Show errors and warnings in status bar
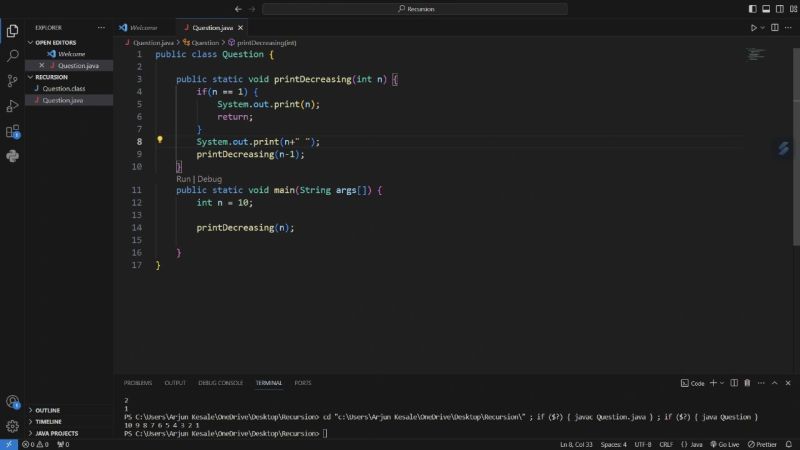 pyautogui.click(x=35, y=444)
